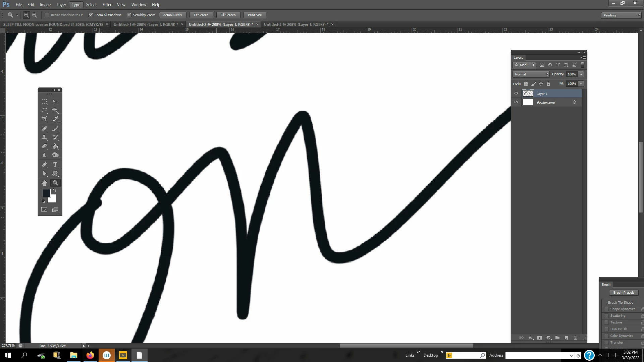Image resolution: width=644 pixels, height=362 pixels.
Task: Open the Normal blend mode dropdown
Action: [531, 74]
